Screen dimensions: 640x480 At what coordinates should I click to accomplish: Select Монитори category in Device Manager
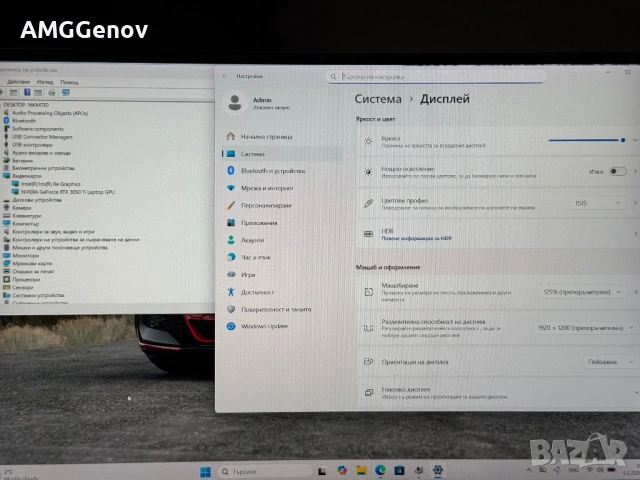pyautogui.click(x=26, y=256)
